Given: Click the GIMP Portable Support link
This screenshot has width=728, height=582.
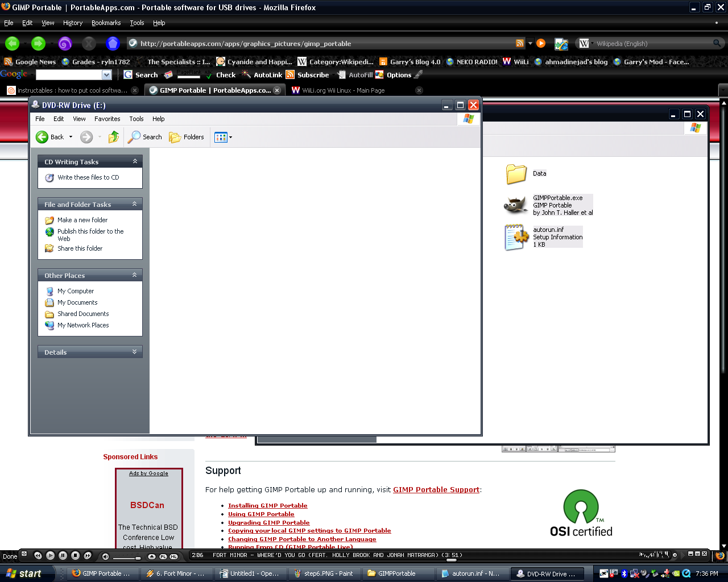Looking at the screenshot, I should coord(436,489).
